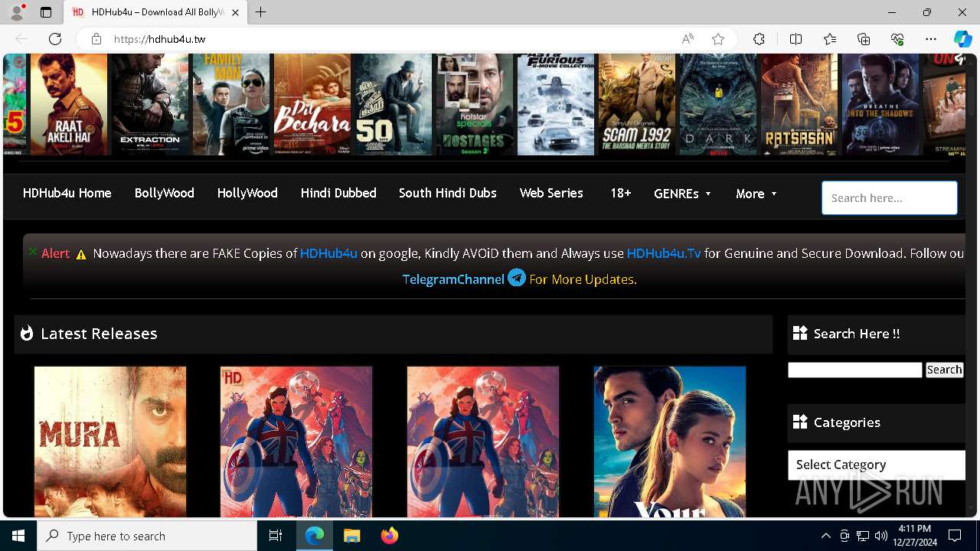Viewport: 980px width, 551px height.
Task: Open Browser essentials heart icon
Action: [x=897, y=39]
